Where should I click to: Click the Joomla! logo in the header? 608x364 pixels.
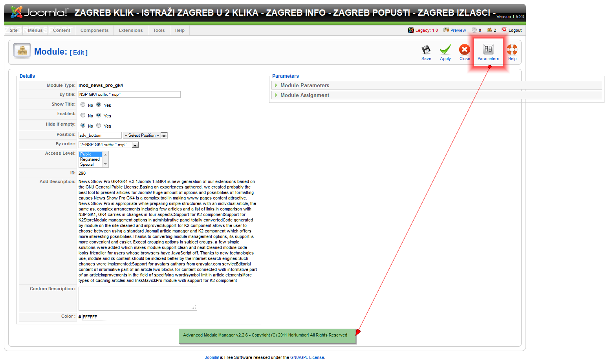click(x=39, y=13)
